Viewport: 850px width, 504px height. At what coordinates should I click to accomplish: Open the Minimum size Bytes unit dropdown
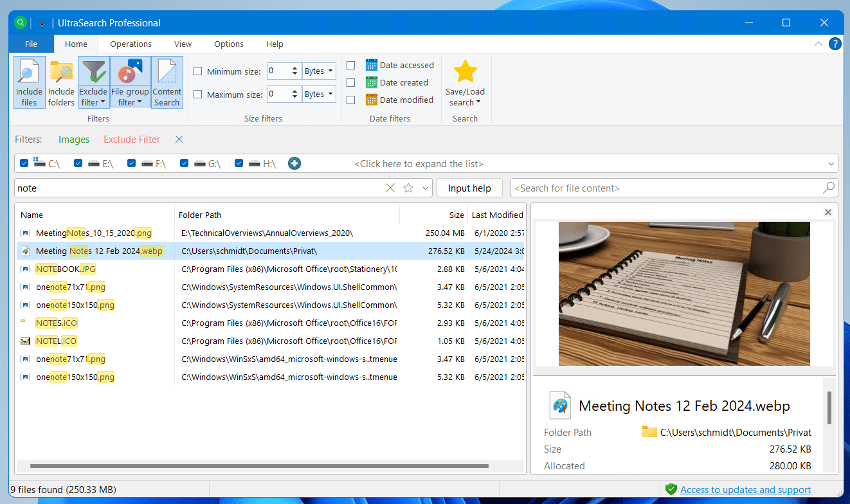(x=319, y=71)
